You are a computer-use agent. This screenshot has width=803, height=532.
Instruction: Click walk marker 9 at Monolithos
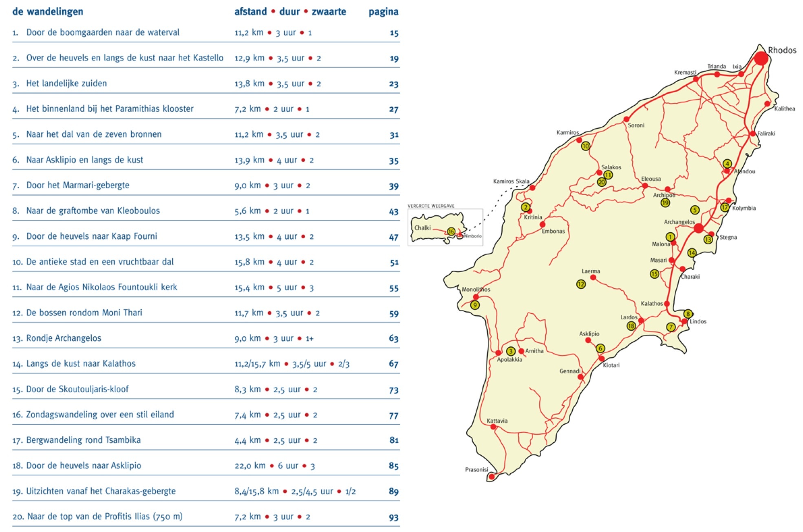tap(474, 305)
